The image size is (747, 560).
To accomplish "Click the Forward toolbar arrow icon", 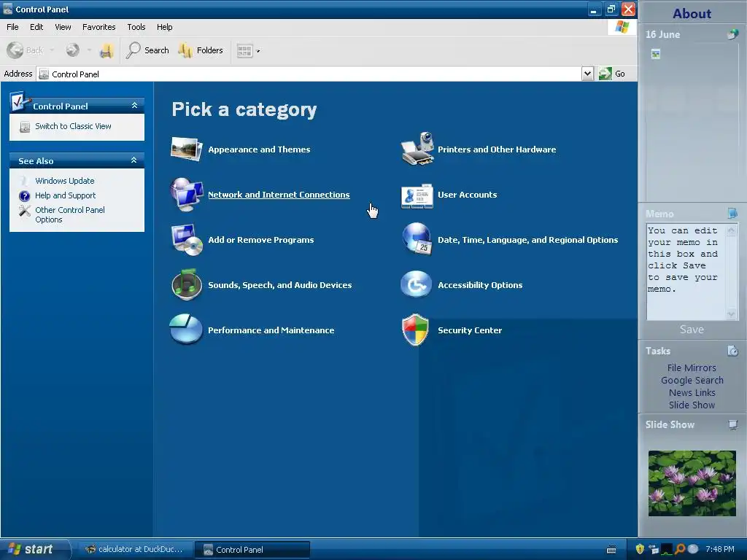I will click(72, 50).
